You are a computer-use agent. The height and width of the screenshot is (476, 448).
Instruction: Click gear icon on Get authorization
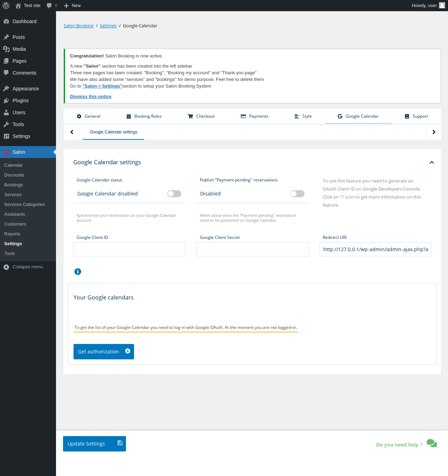pyautogui.click(x=128, y=351)
